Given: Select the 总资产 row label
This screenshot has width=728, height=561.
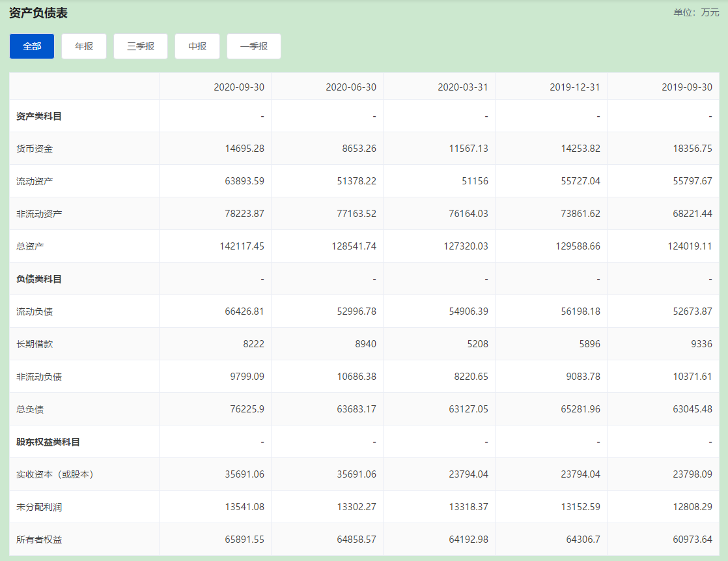Looking at the screenshot, I should (x=30, y=246).
